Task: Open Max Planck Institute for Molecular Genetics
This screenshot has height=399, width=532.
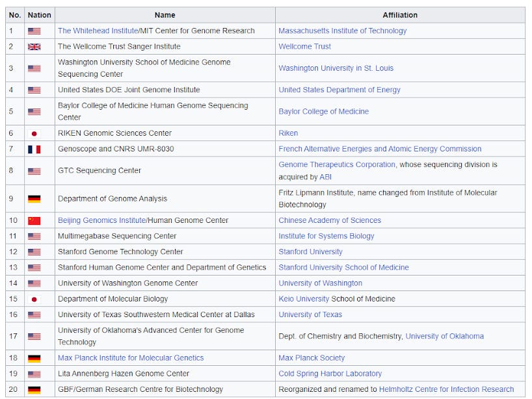Action: (x=131, y=358)
